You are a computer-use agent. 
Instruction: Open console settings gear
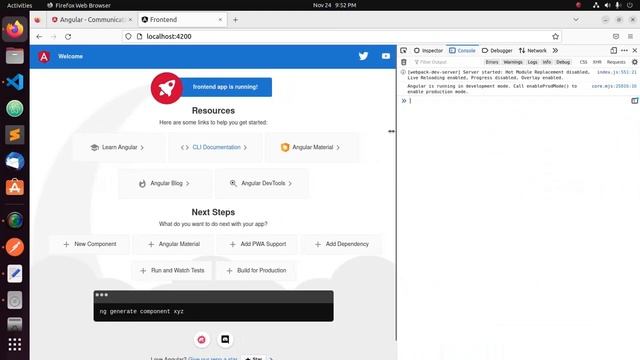634,62
